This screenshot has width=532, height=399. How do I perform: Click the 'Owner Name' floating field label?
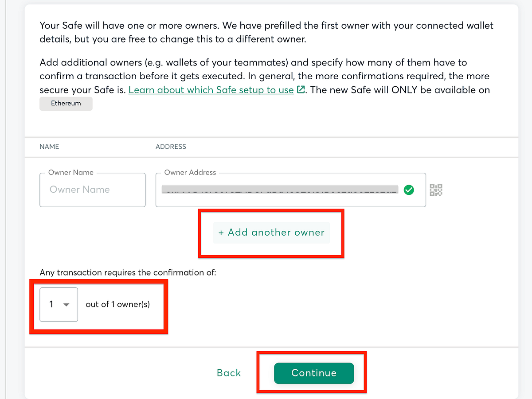pyautogui.click(x=71, y=172)
